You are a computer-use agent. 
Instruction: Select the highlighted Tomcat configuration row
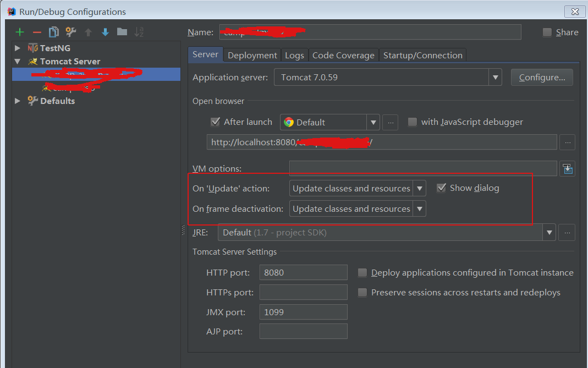(96, 74)
